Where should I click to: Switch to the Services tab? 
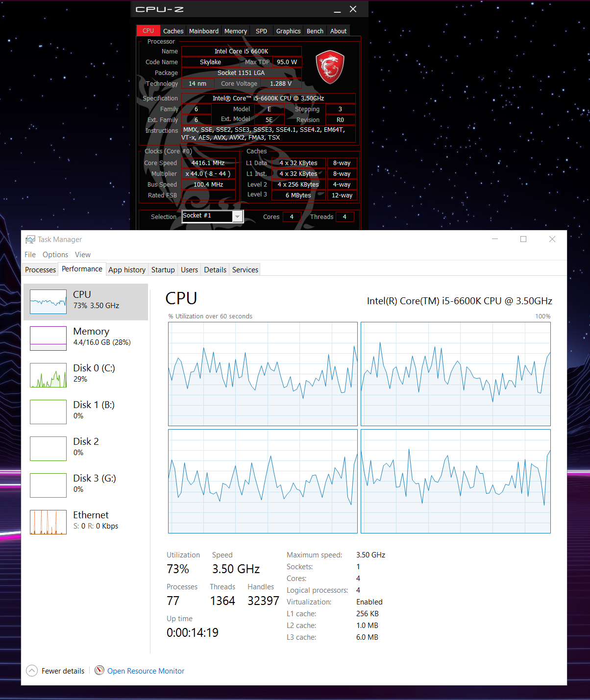(245, 269)
